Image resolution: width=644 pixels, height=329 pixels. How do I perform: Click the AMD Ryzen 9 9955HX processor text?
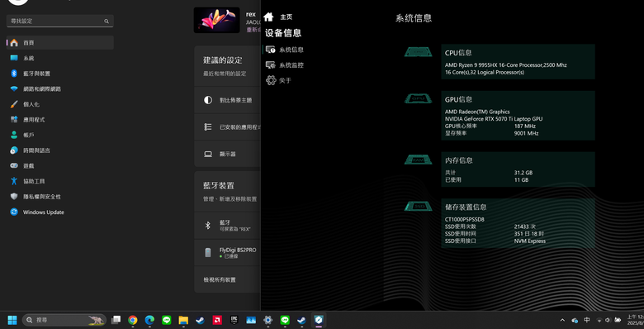(x=506, y=65)
